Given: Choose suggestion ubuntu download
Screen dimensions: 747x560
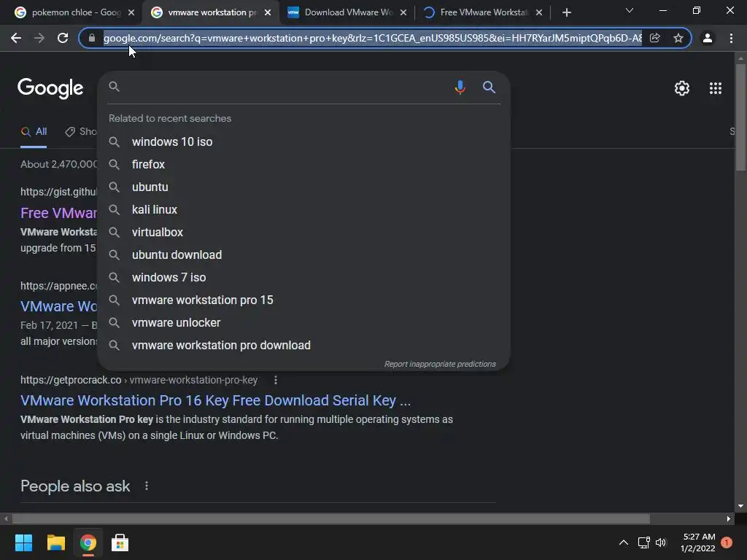Looking at the screenshot, I should click(304, 254).
